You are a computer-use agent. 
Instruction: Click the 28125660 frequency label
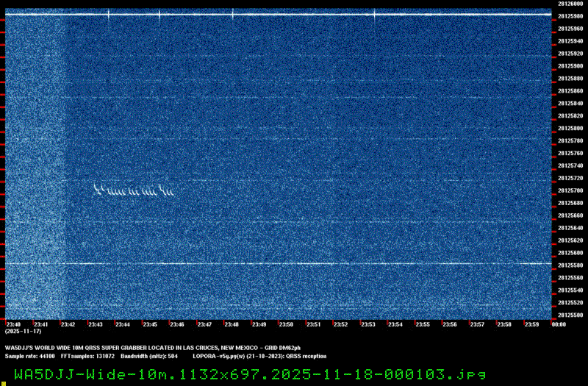pos(570,215)
